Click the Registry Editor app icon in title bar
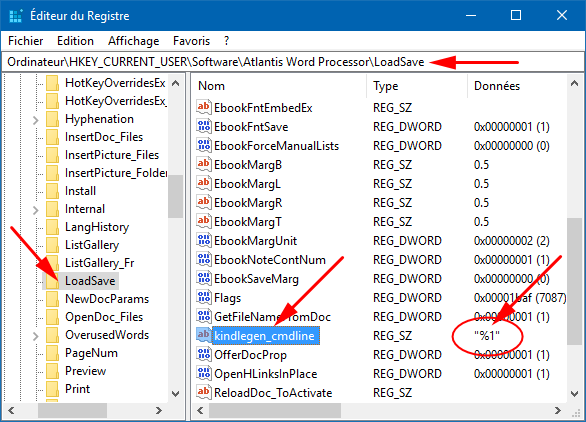 point(16,16)
